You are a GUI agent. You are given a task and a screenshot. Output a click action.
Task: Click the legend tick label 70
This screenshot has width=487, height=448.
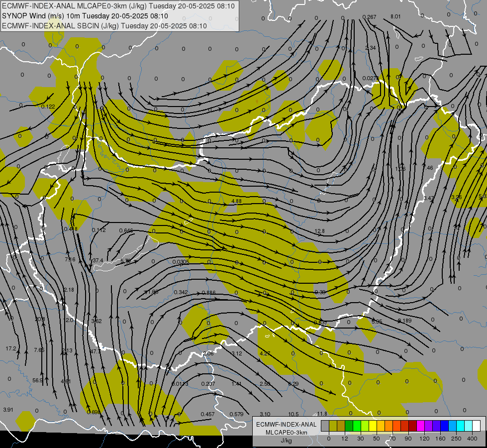392,439
